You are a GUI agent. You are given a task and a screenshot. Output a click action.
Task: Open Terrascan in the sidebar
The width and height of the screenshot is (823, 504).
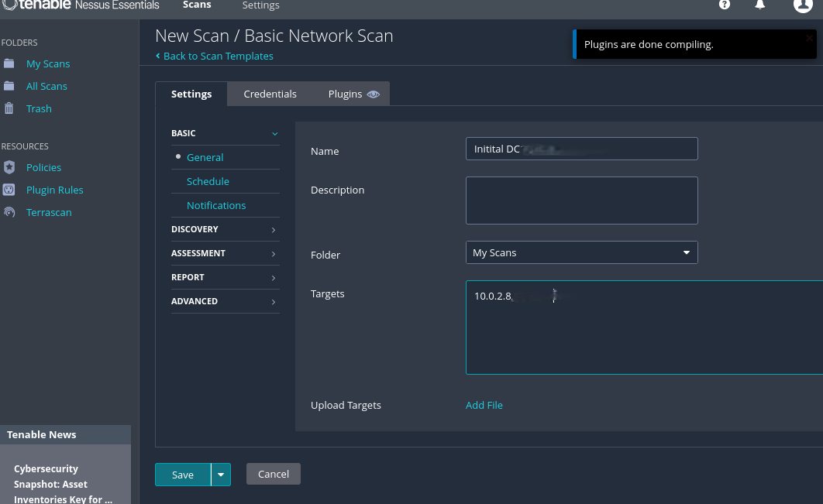pos(49,212)
